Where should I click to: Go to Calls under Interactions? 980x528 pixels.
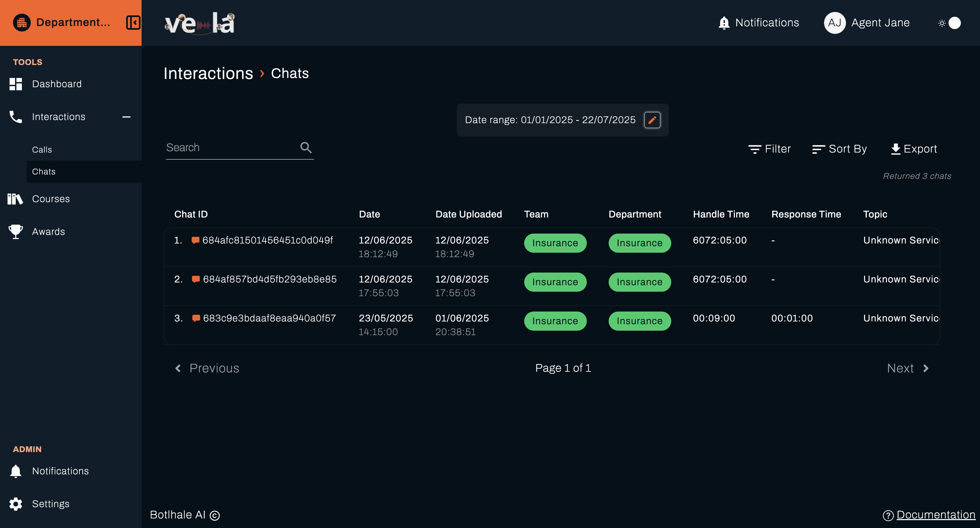(x=42, y=149)
